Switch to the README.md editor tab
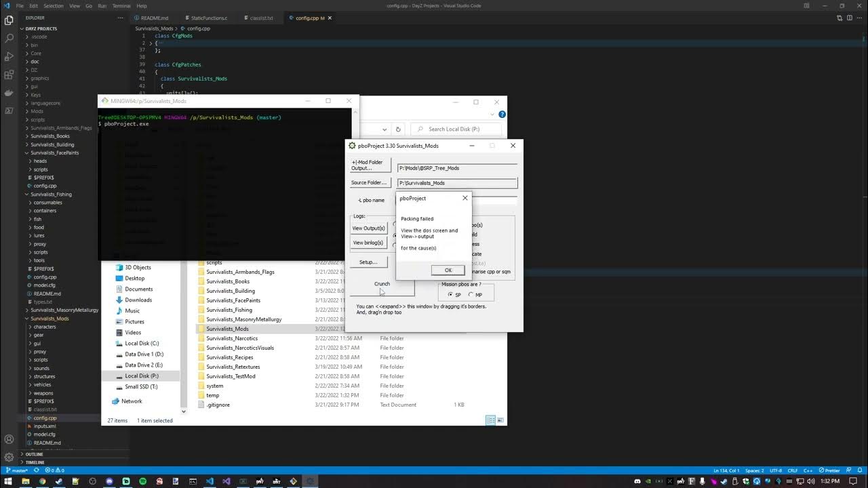 tap(155, 18)
